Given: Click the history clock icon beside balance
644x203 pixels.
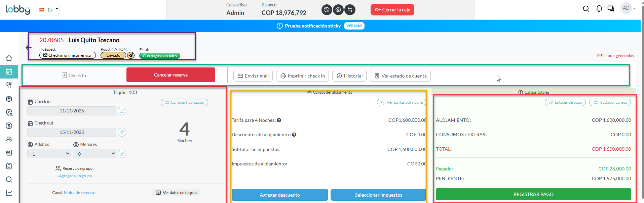Looking at the screenshot, I should click(327, 10).
